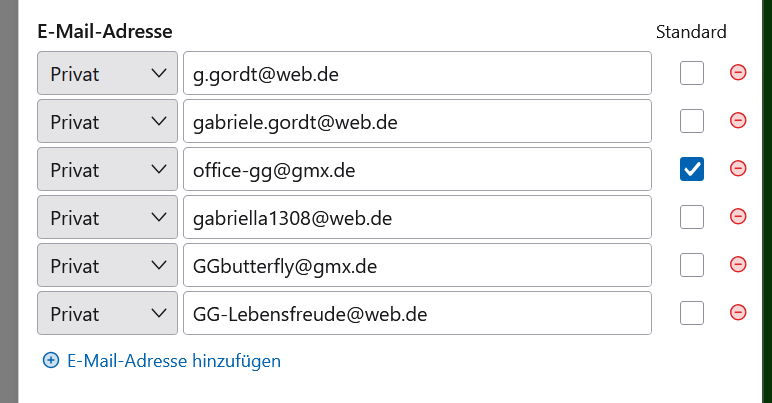Tick Standard box for gabriele.gordt@web.de
This screenshot has width=772, height=403.
tap(692, 121)
